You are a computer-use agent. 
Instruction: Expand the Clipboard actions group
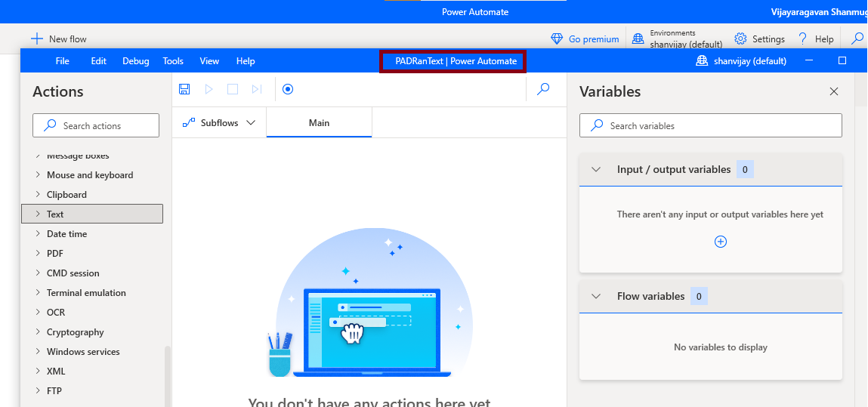38,194
